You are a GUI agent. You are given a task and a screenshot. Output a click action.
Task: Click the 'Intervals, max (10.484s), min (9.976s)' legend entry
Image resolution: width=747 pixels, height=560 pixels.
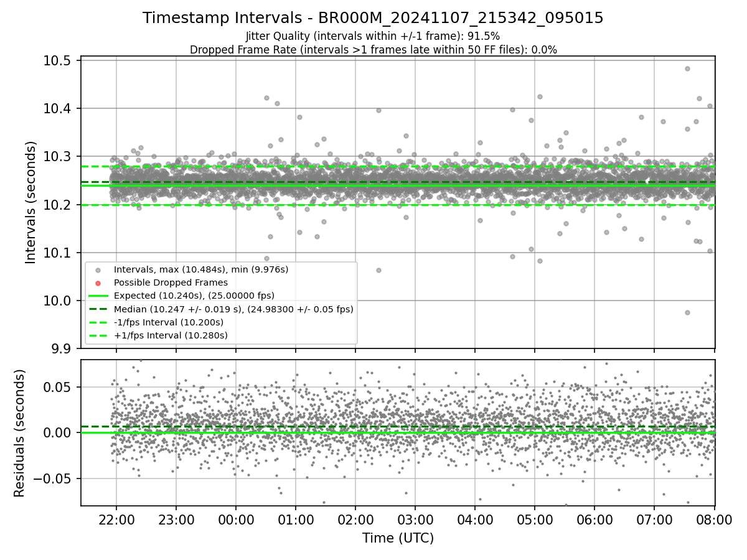(x=201, y=269)
